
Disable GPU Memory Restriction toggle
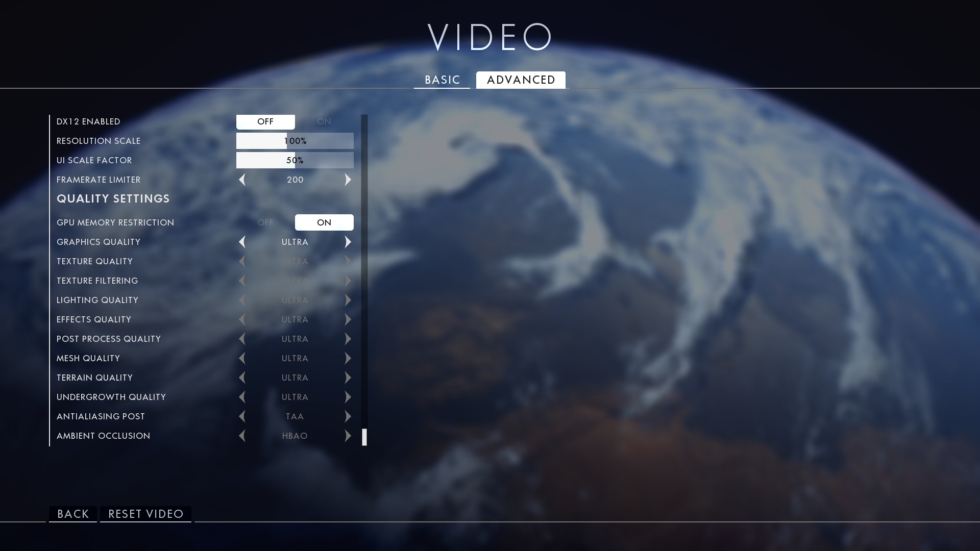(265, 222)
